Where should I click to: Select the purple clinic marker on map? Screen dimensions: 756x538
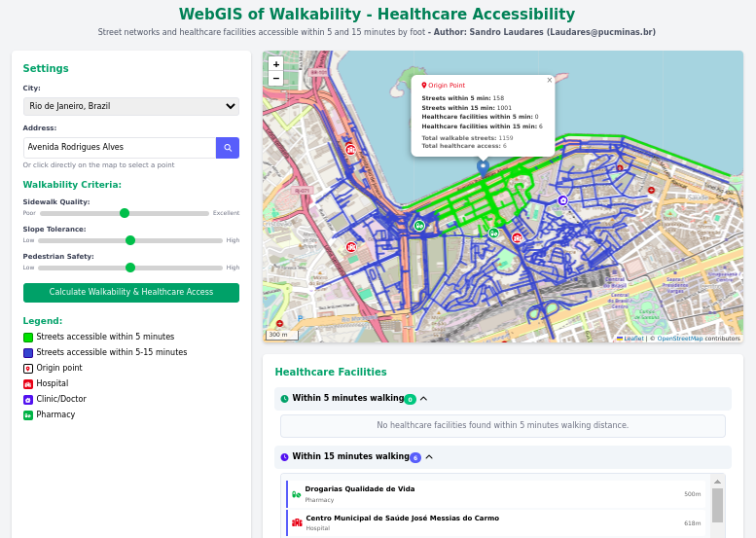(x=562, y=200)
